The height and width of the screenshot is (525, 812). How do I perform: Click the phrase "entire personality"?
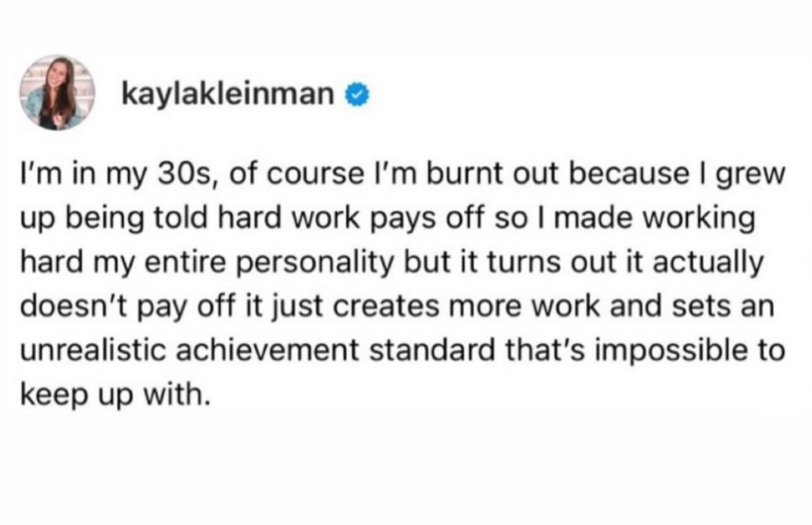click(269, 263)
